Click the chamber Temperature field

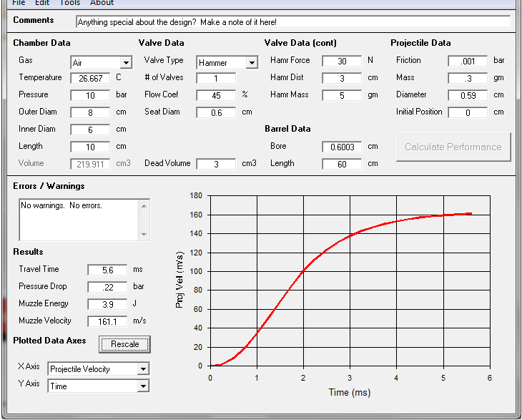pyautogui.click(x=90, y=78)
